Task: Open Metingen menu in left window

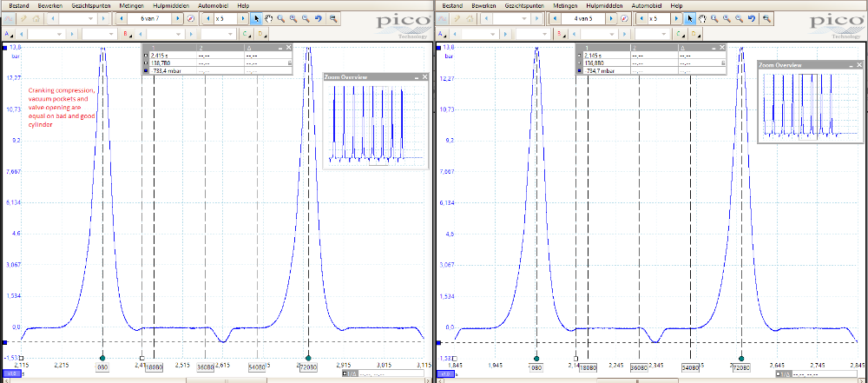Action: tap(131, 5)
